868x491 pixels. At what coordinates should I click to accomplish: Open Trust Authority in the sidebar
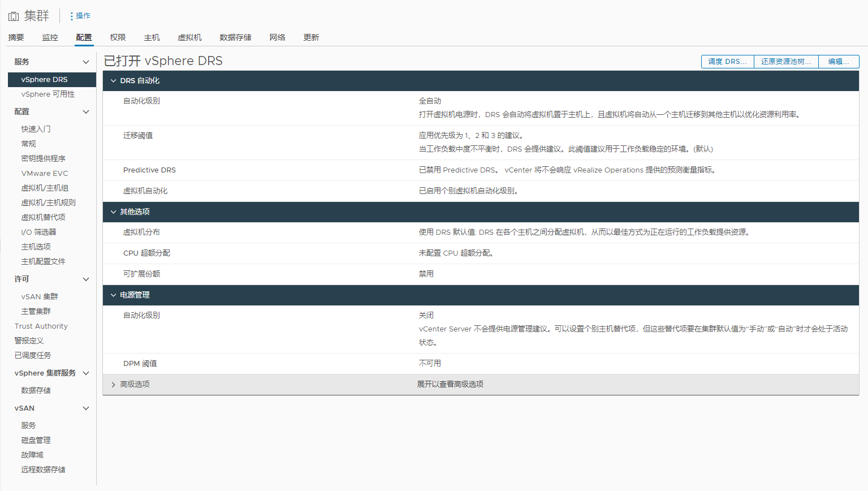pyautogui.click(x=41, y=326)
